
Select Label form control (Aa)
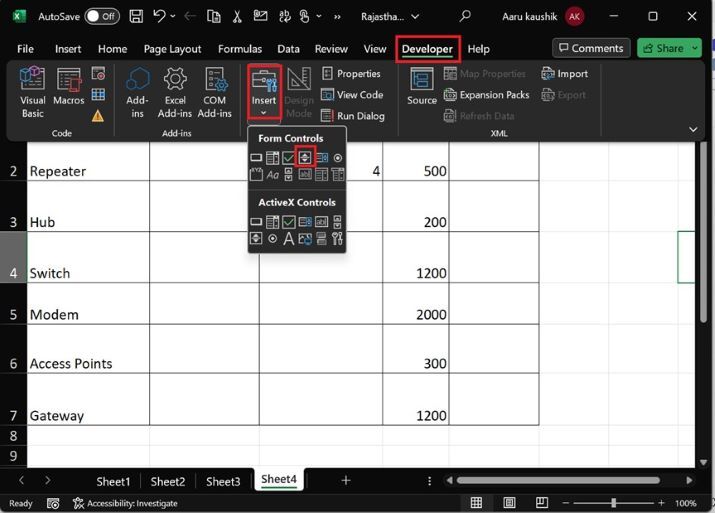(x=272, y=175)
